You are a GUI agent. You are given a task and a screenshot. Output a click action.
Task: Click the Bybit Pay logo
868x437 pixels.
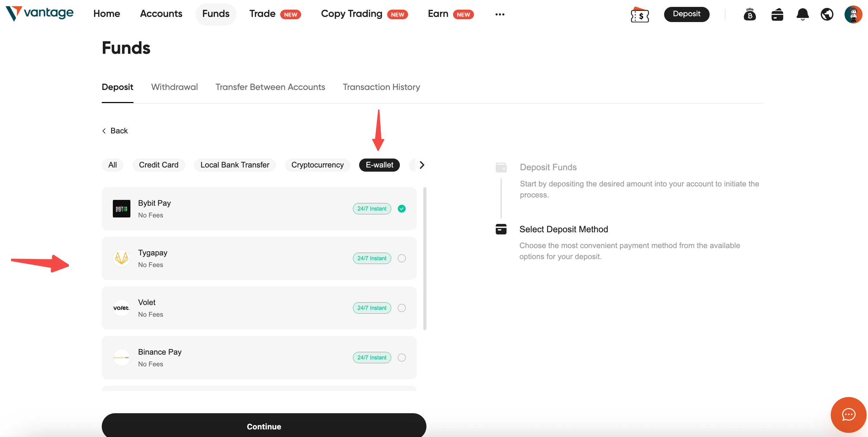[121, 209]
